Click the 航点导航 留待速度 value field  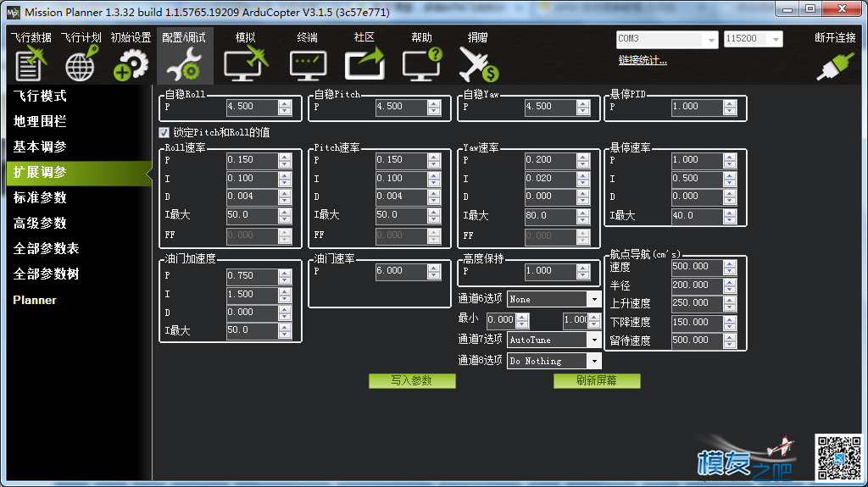704,340
